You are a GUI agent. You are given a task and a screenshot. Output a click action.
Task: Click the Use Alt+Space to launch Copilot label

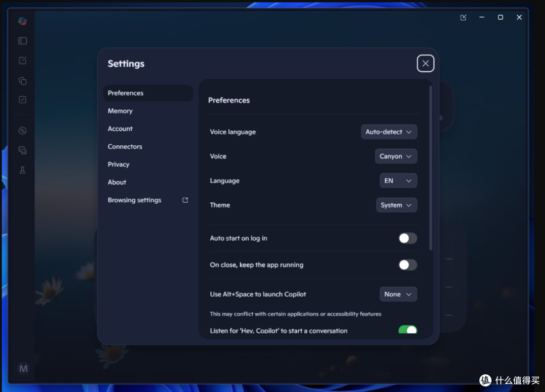(x=258, y=294)
